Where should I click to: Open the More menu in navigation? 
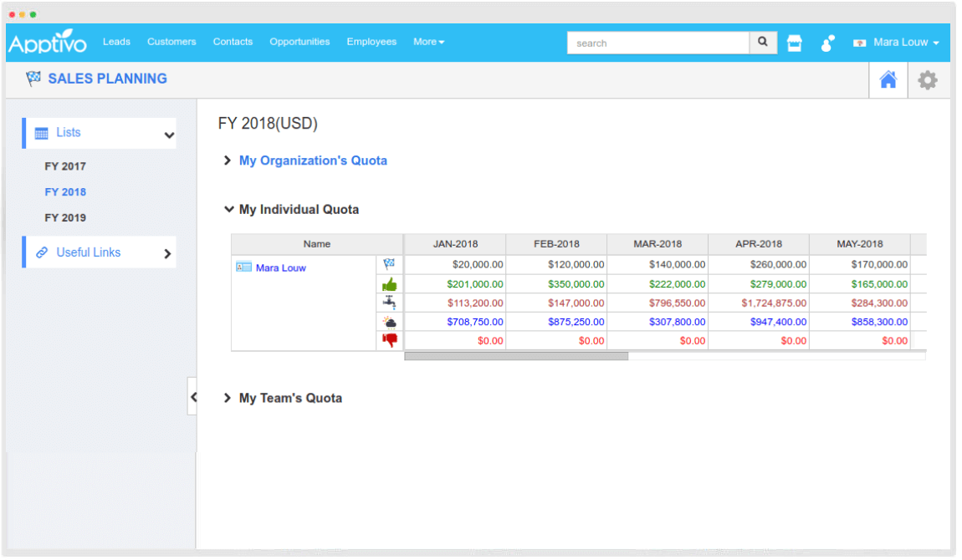[x=428, y=42]
